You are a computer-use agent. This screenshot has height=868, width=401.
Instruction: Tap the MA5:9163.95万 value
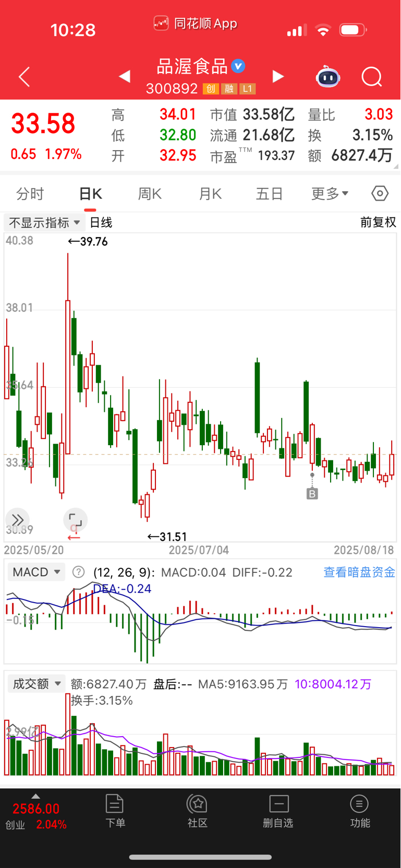[x=243, y=683]
